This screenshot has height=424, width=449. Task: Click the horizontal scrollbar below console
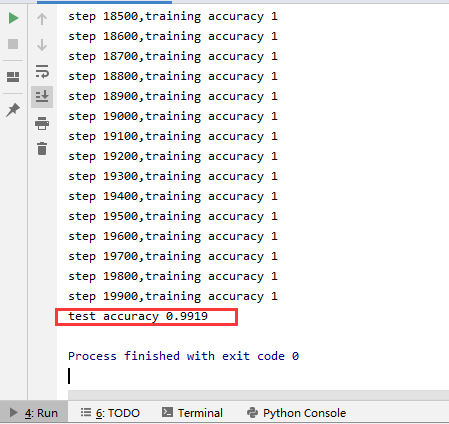[258, 395]
